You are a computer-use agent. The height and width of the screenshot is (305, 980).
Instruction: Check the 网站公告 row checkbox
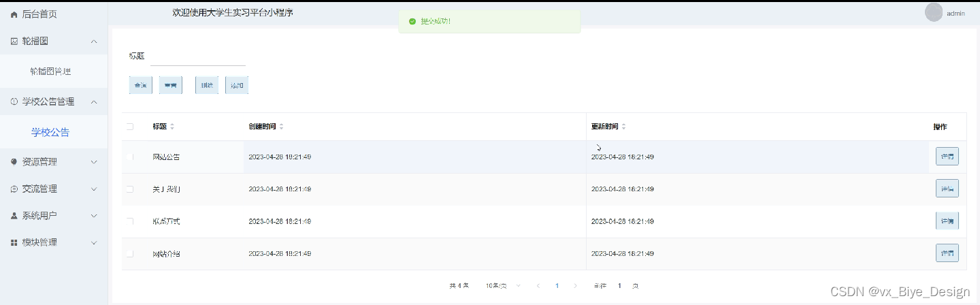[x=130, y=157]
